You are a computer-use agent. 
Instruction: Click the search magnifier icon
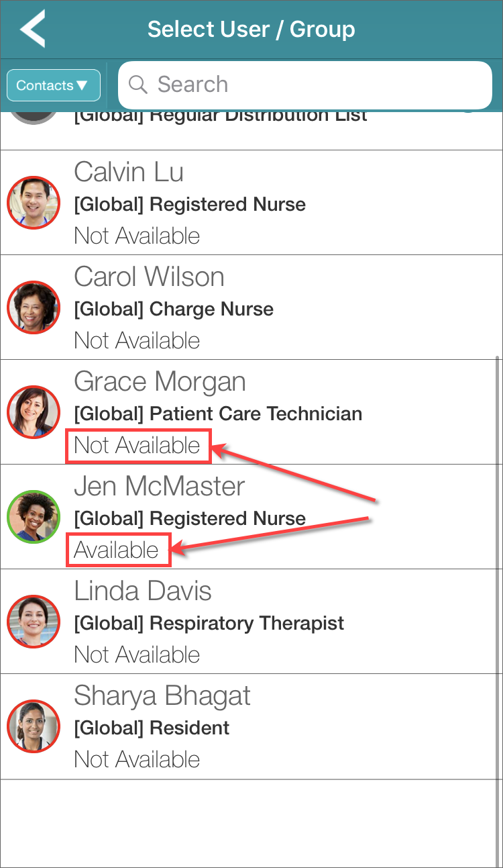click(138, 85)
